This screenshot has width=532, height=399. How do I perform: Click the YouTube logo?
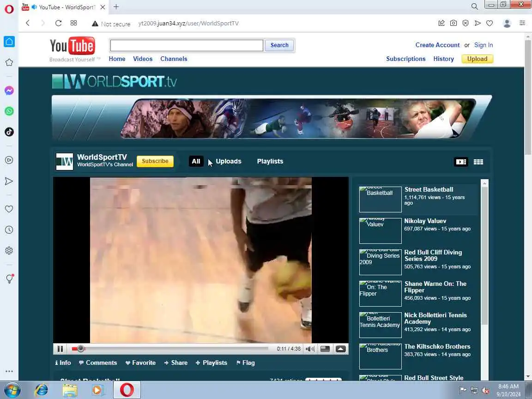72,46
